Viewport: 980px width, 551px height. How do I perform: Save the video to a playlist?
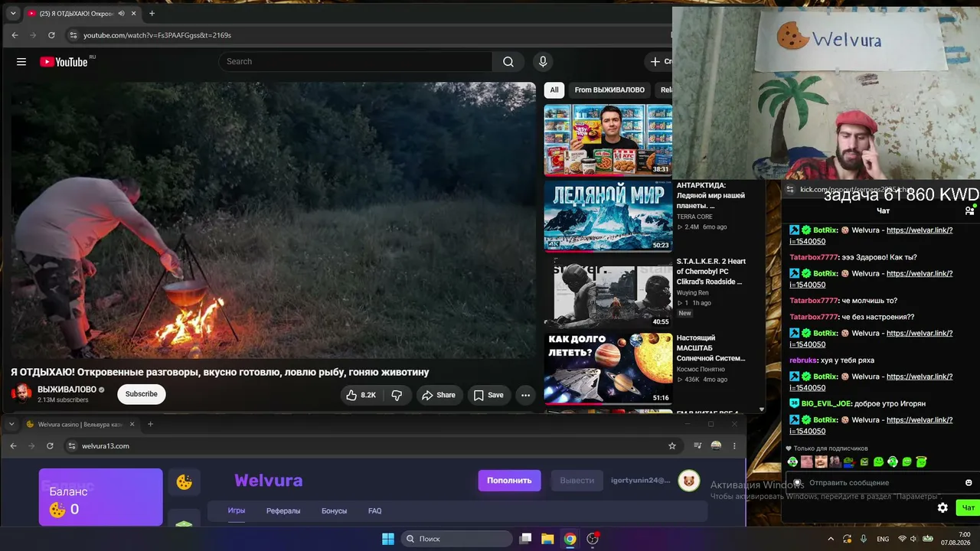click(488, 395)
